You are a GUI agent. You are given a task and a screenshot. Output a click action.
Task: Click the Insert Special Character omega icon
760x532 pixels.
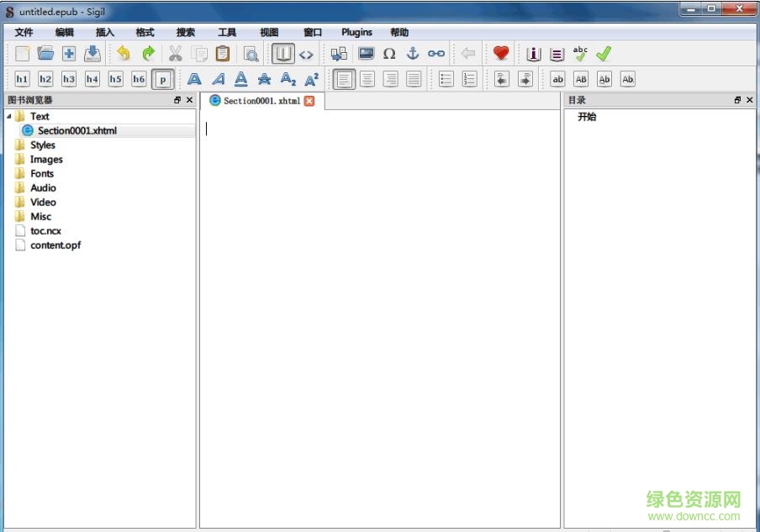point(389,54)
